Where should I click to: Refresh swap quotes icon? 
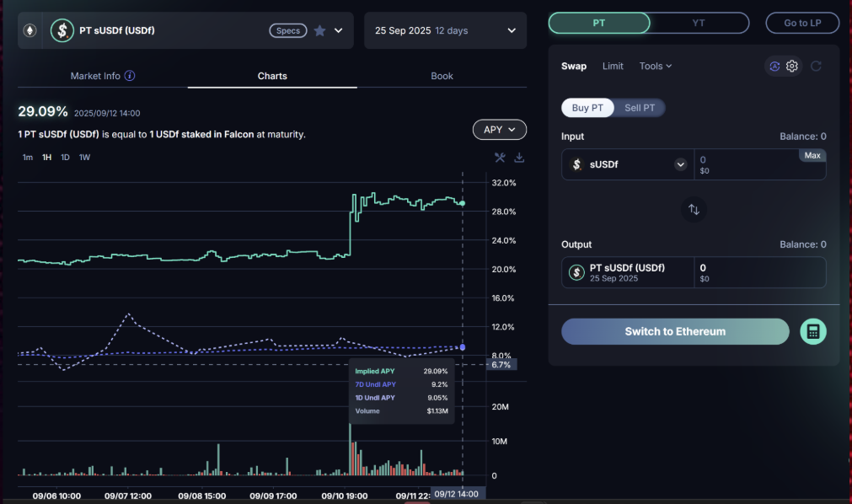pyautogui.click(x=816, y=66)
